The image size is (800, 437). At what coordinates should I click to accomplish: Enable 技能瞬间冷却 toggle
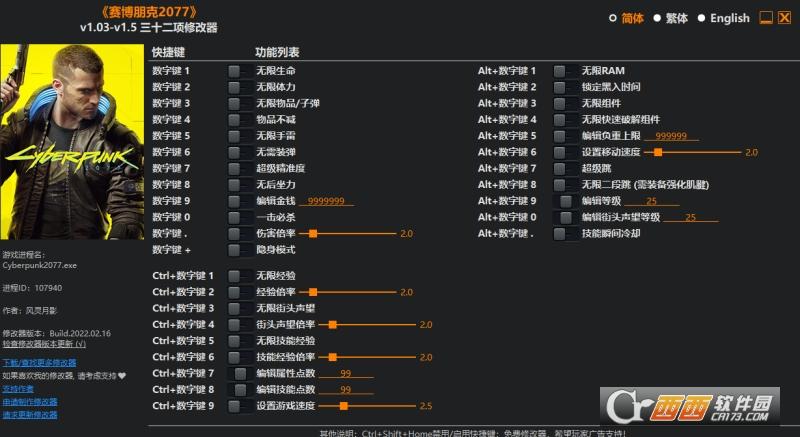(565, 234)
